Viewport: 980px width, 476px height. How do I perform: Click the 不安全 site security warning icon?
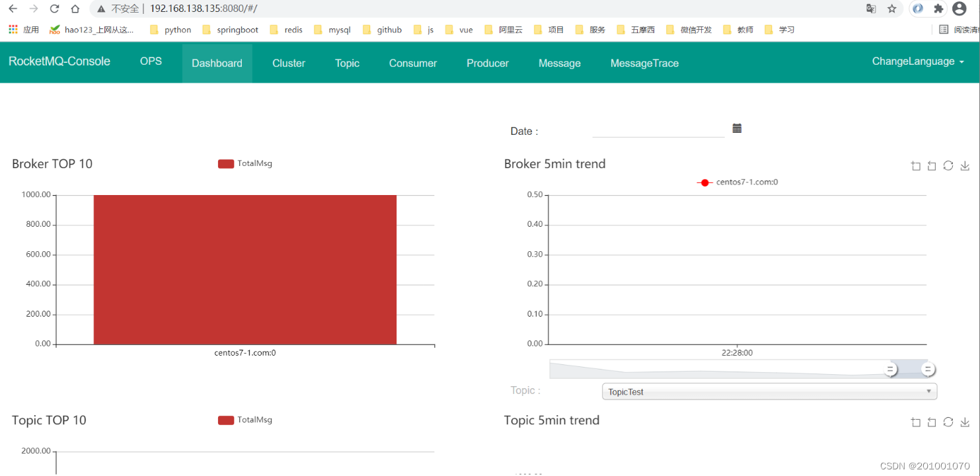click(x=101, y=9)
